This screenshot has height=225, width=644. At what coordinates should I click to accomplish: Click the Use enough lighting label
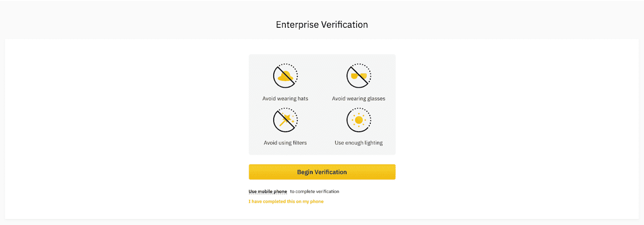point(359,143)
